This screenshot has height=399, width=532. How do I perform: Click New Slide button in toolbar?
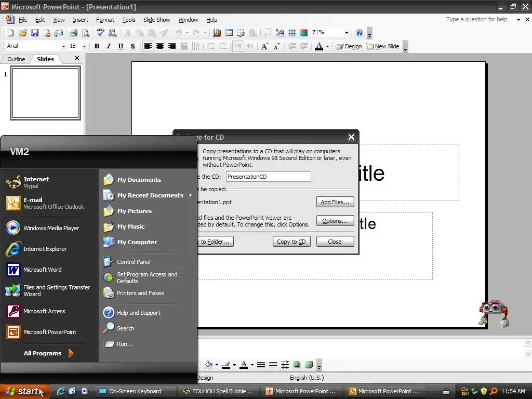click(x=382, y=46)
